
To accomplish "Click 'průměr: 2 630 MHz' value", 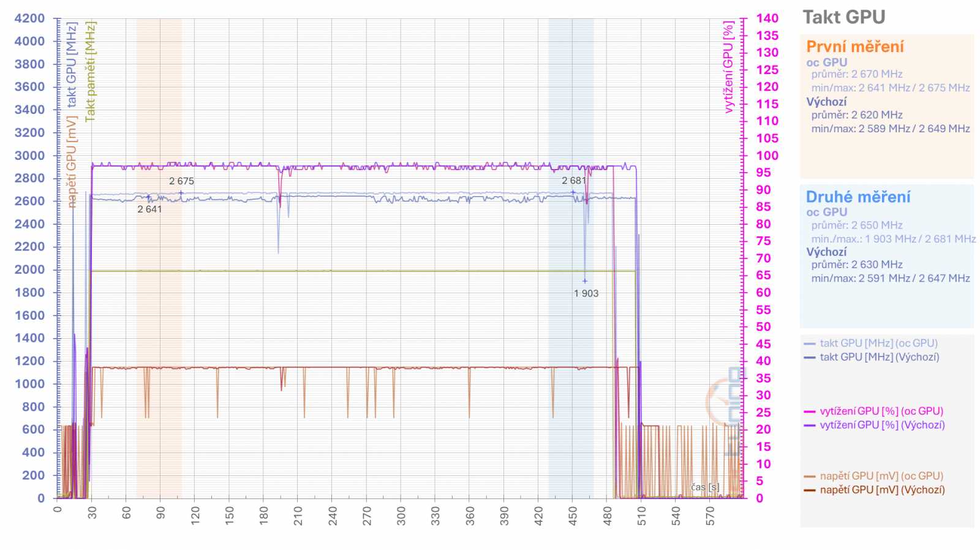I will click(x=857, y=265).
